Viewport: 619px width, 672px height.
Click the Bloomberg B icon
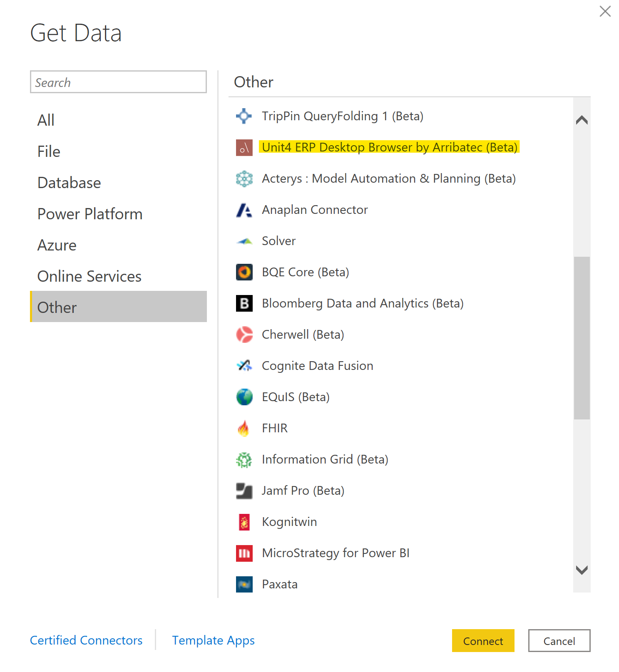click(244, 303)
